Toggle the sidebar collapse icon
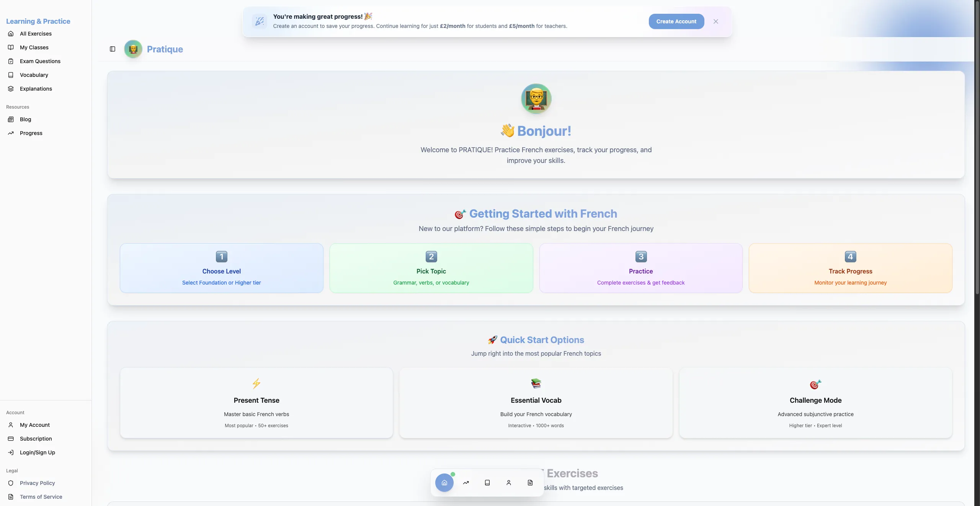This screenshot has height=506, width=980. coord(113,49)
